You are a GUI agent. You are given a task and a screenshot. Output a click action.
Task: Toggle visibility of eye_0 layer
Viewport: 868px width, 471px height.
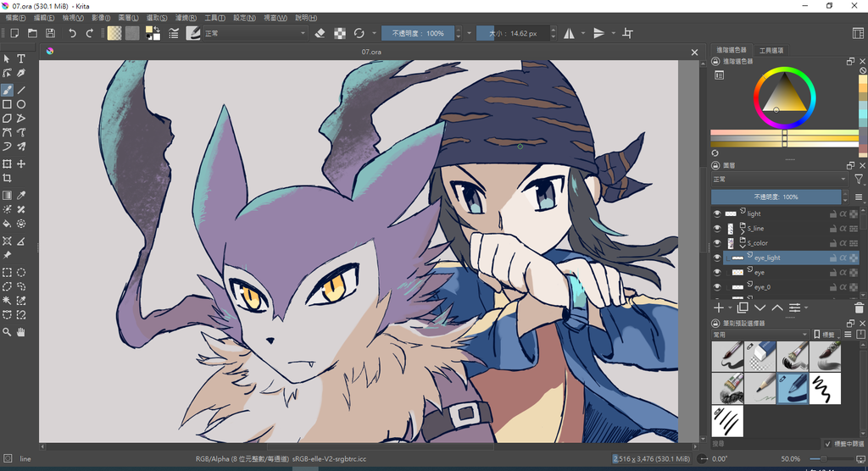[717, 287]
